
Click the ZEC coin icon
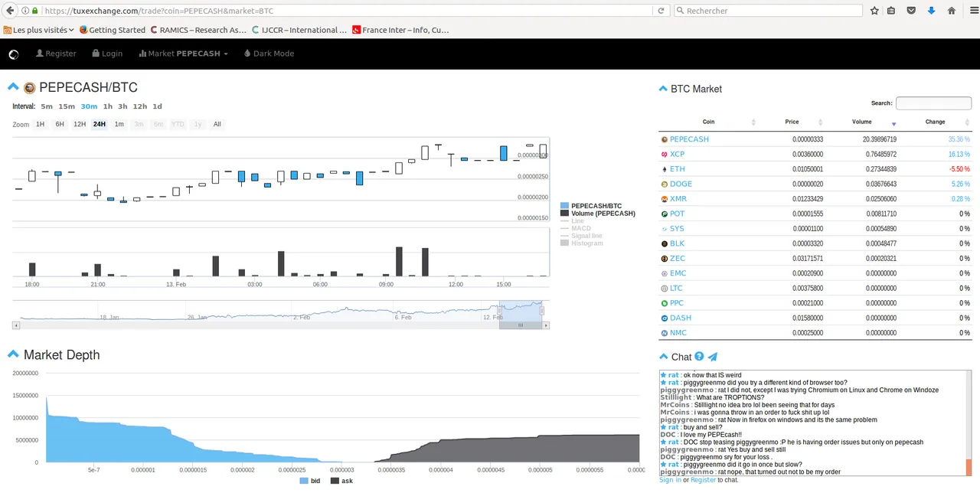click(x=664, y=259)
